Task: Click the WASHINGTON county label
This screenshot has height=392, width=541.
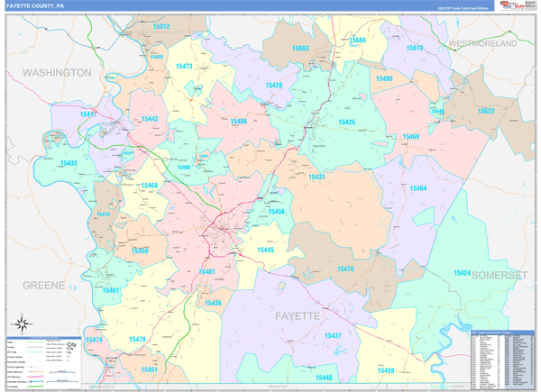Action: pyautogui.click(x=57, y=72)
